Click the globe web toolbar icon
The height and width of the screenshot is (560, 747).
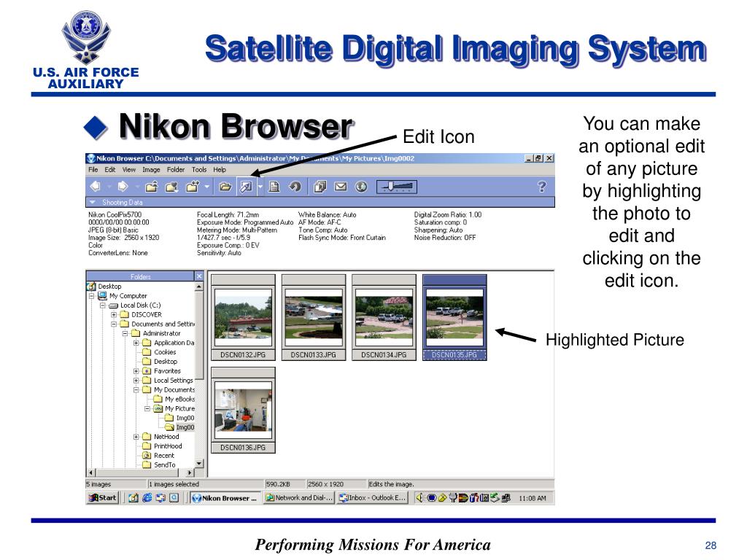click(x=361, y=187)
